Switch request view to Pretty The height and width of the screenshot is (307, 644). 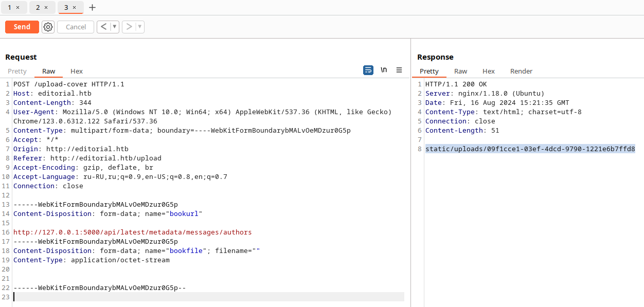[17, 71]
